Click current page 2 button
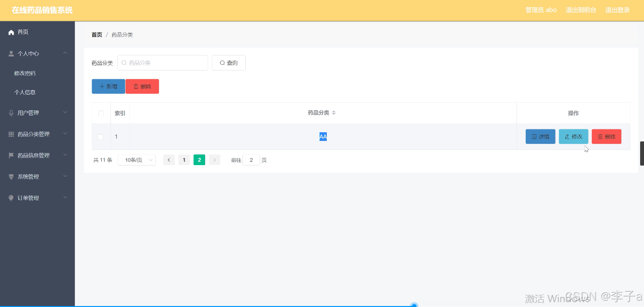This screenshot has height=307, width=644. [x=199, y=160]
